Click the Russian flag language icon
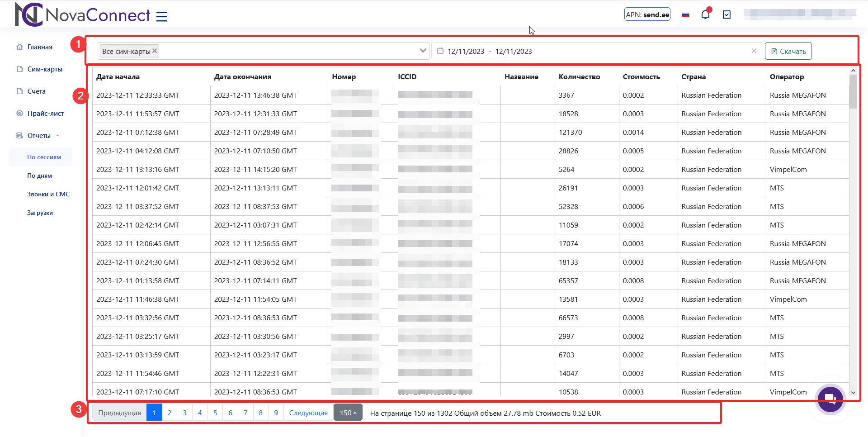This screenshot has width=868, height=437. pos(685,15)
